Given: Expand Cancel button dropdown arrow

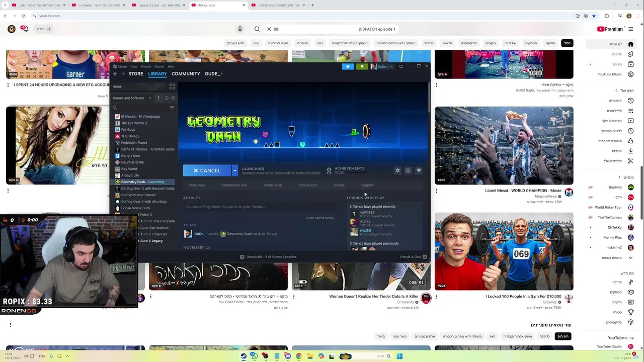Looking at the screenshot, I should click(234, 170).
